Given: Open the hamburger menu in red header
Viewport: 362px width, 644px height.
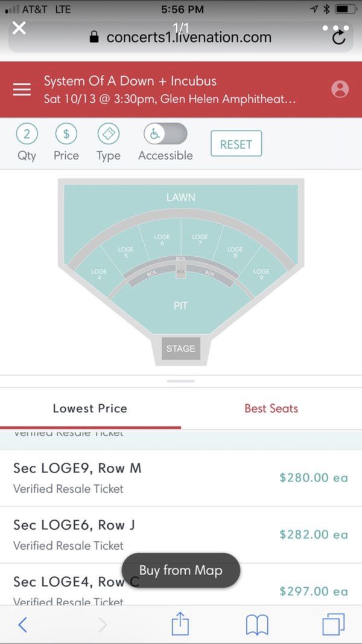Looking at the screenshot, I should point(22,89).
